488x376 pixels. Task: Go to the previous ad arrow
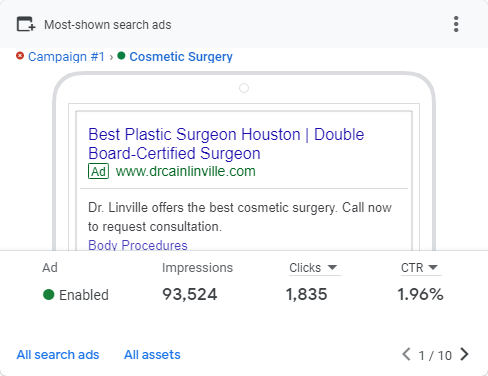pyautogui.click(x=406, y=354)
